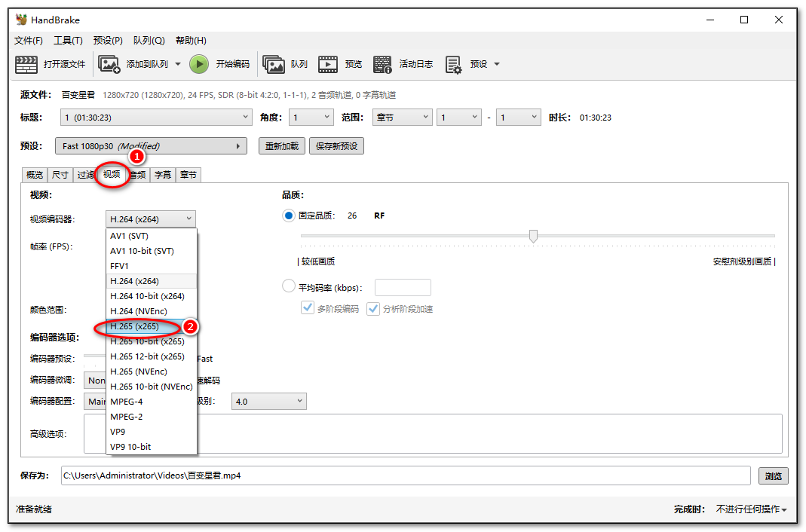Open the Activity Log icon
This screenshot has width=806, height=532.
(382, 64)
